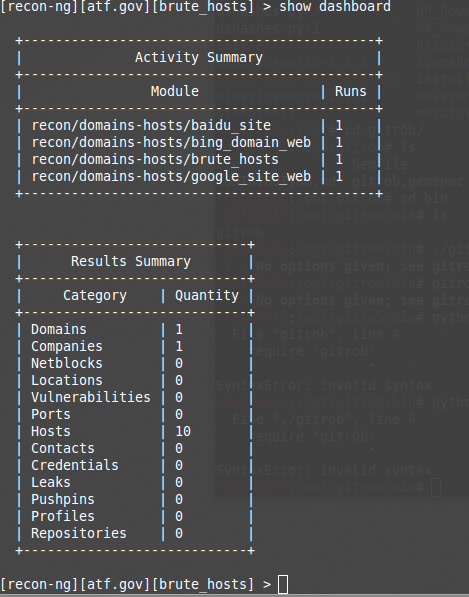Click the Pushpins category row
Viewport: 469px width, 597px height.
coord(135,500)
